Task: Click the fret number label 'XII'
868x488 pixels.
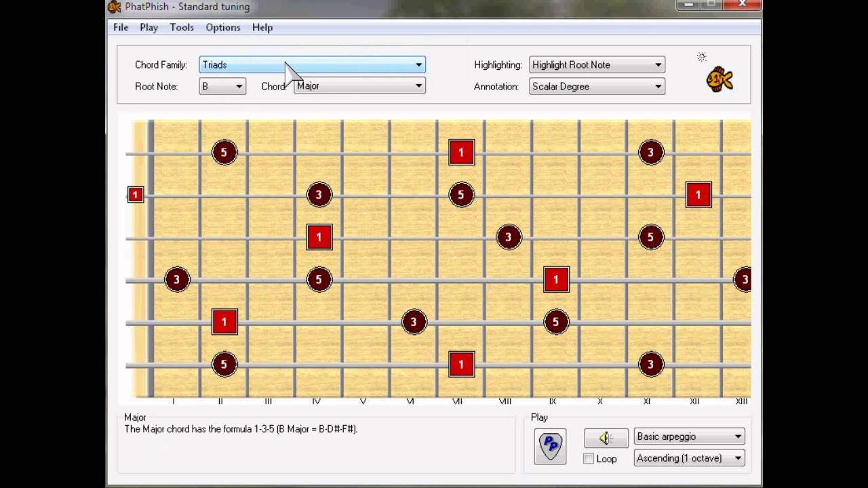Action: pos(694,401)
